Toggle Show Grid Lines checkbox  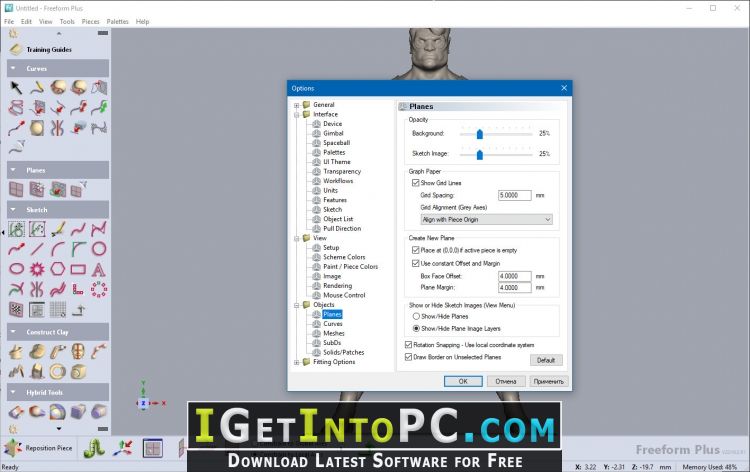415,183
